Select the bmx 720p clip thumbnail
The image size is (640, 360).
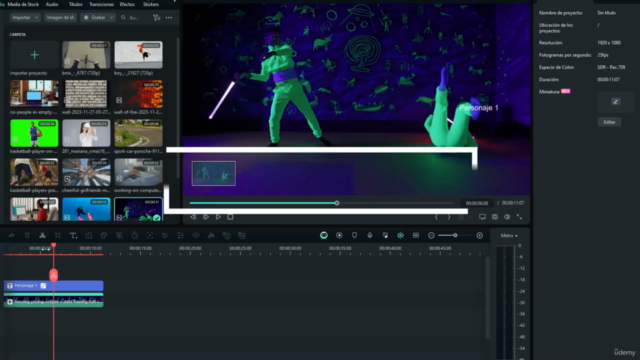pyautogui.click(x=86, y=55)
